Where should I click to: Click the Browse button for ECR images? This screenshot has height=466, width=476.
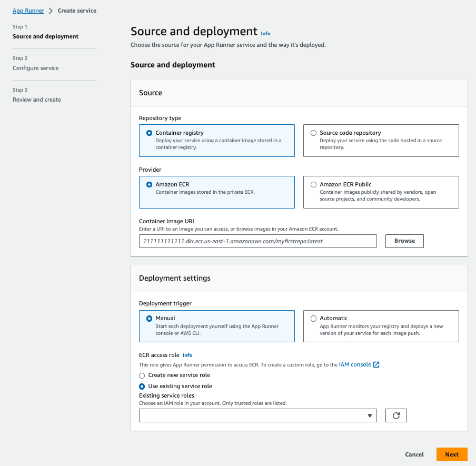tap(404, 241)
